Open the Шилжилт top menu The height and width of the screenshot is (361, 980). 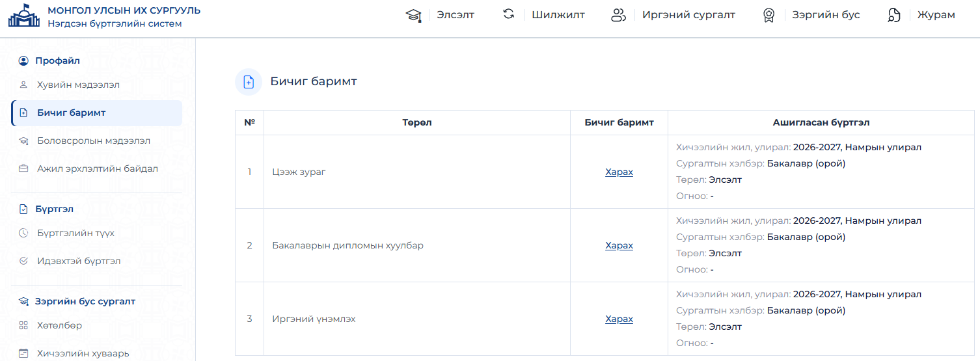pyautogui.click(x=558, y=15)
